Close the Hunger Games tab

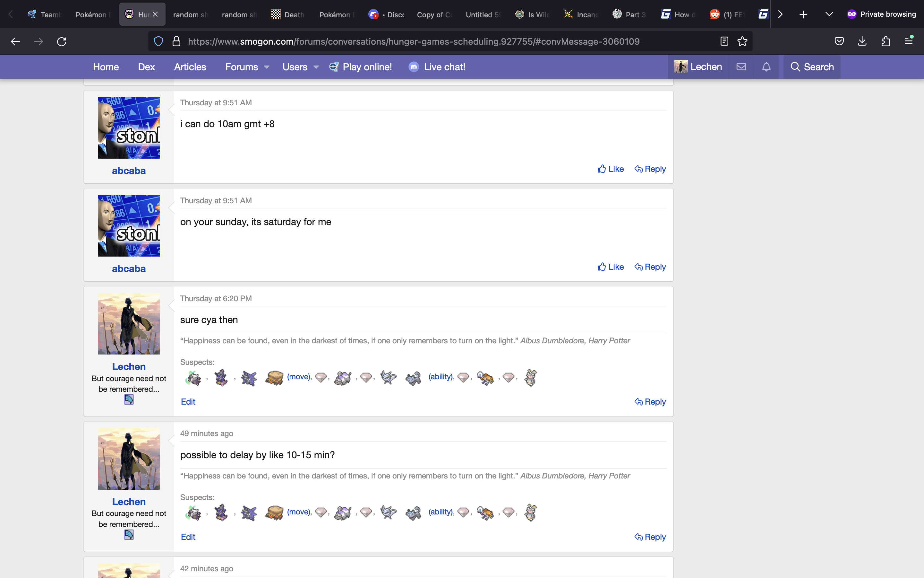(x=155, y=14)
